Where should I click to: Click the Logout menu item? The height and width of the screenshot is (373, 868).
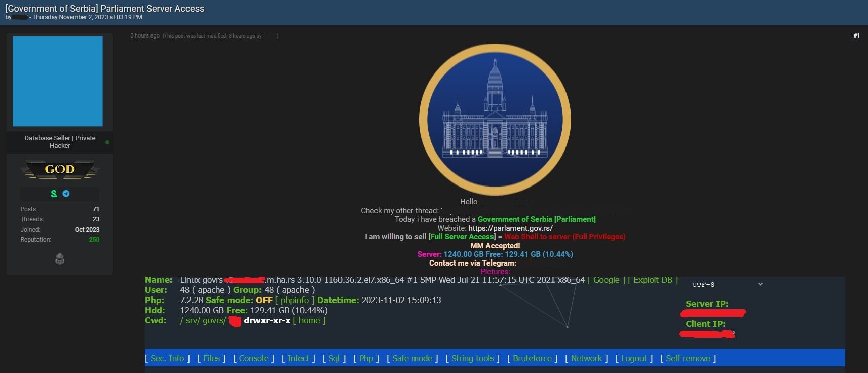tap(634, 358)
